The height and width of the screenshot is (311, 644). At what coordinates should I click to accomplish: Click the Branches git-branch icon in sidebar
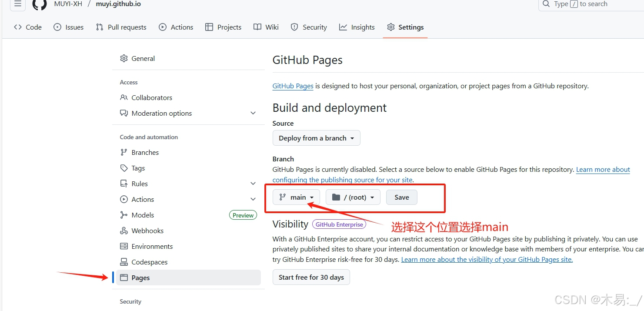tap(124, 152)
